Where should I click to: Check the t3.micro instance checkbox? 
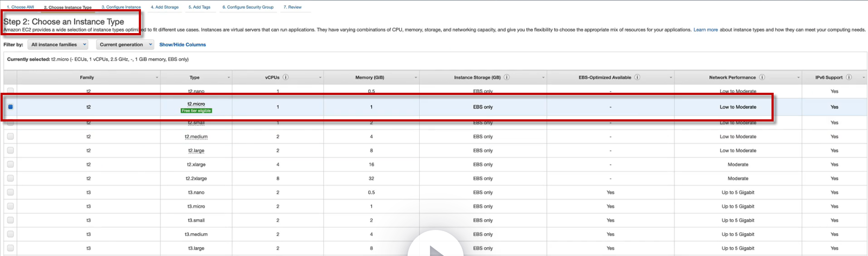(x=10, y=206)
